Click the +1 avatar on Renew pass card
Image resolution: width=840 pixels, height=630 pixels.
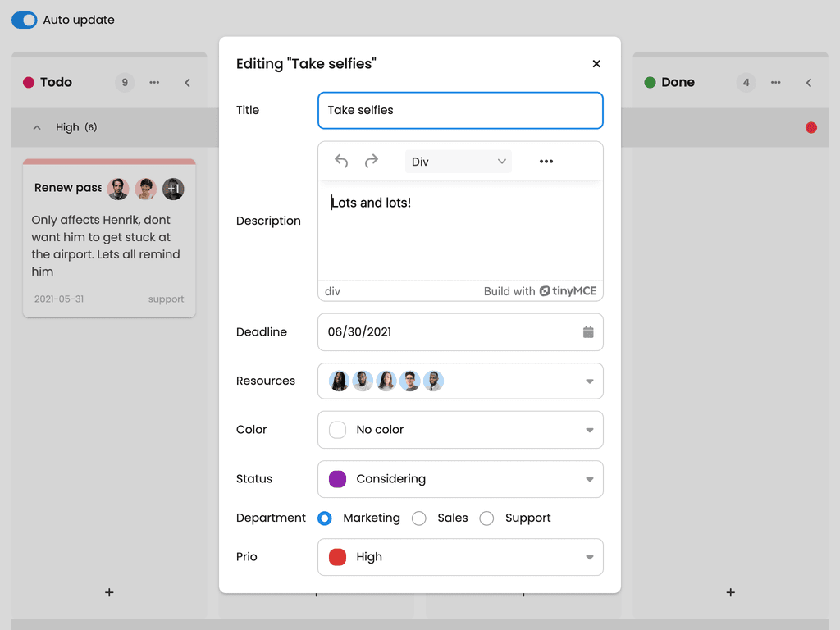(x=173, y=189)
